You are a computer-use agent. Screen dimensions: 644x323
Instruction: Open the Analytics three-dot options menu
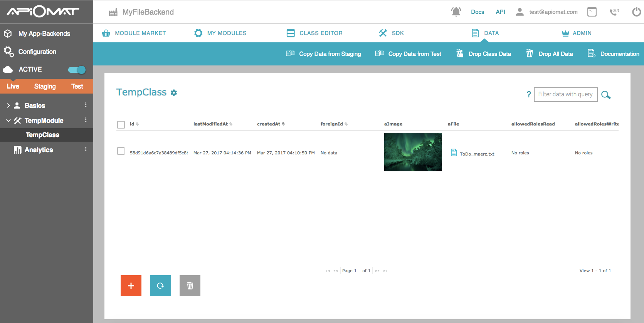86,149
